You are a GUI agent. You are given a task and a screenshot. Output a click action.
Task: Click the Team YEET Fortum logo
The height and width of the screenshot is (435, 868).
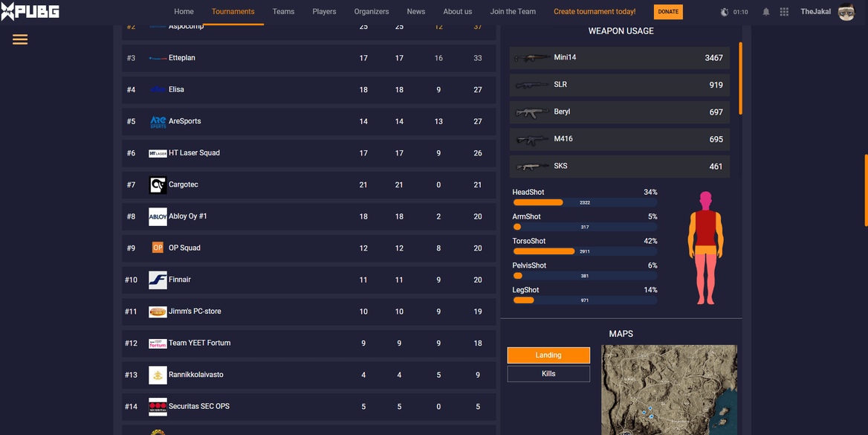[x=158, y=344]
